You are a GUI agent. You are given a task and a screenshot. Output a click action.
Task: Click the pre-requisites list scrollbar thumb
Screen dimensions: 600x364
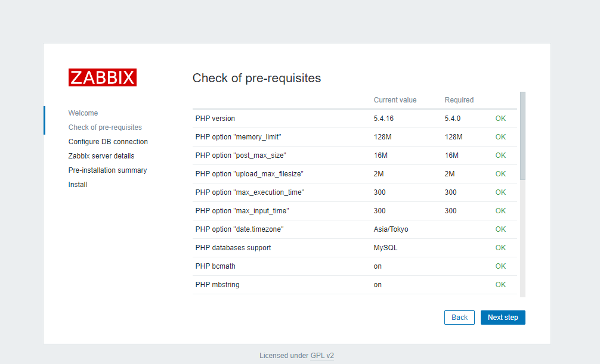(522, 136)
